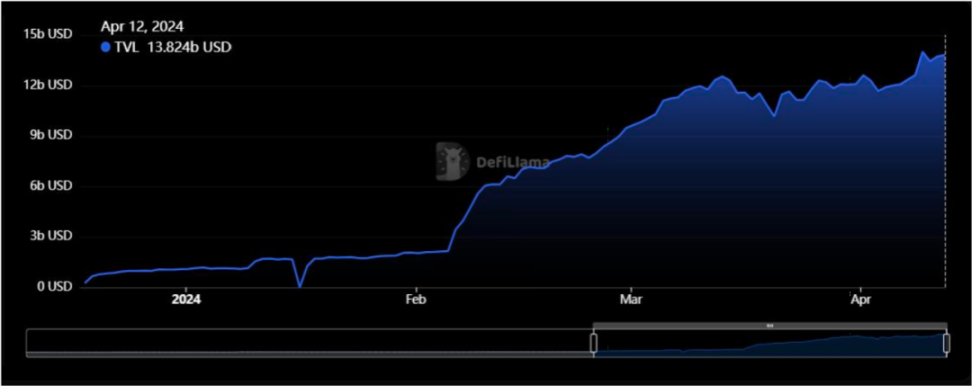This screenshot has width=972, height=386.
Task: Click the sharp dip to zero in late January
Action: point(300,286)
